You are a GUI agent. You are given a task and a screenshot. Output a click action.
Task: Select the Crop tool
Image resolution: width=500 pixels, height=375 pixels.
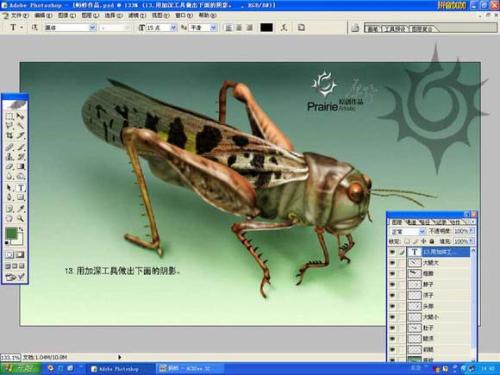pyautogui.click(x=10, y=136)
